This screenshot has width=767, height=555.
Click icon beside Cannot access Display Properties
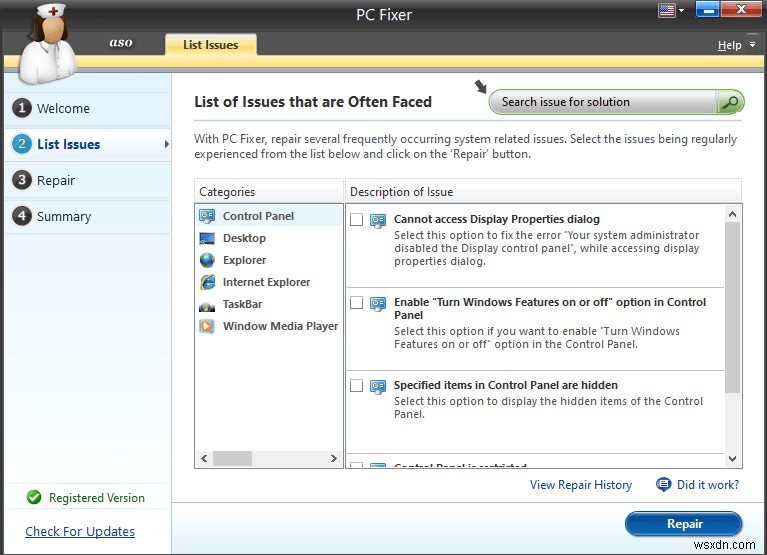point(378,221)
